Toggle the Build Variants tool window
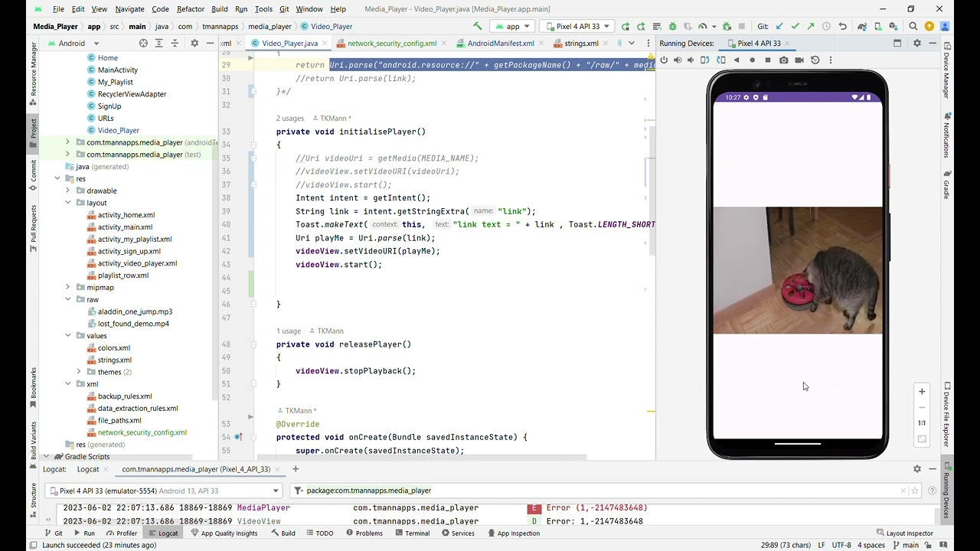 [33, 445]
